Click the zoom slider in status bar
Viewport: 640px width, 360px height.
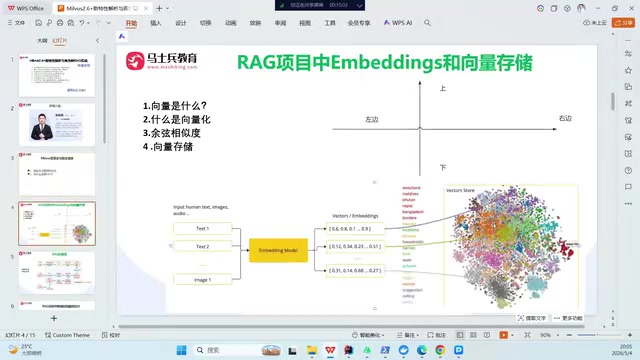click(600, 335)
